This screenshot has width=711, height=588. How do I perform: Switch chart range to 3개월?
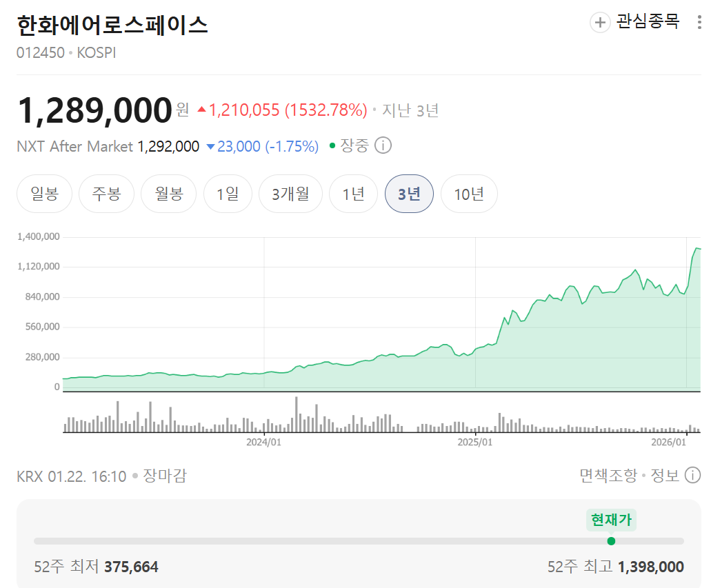[290, 194]
